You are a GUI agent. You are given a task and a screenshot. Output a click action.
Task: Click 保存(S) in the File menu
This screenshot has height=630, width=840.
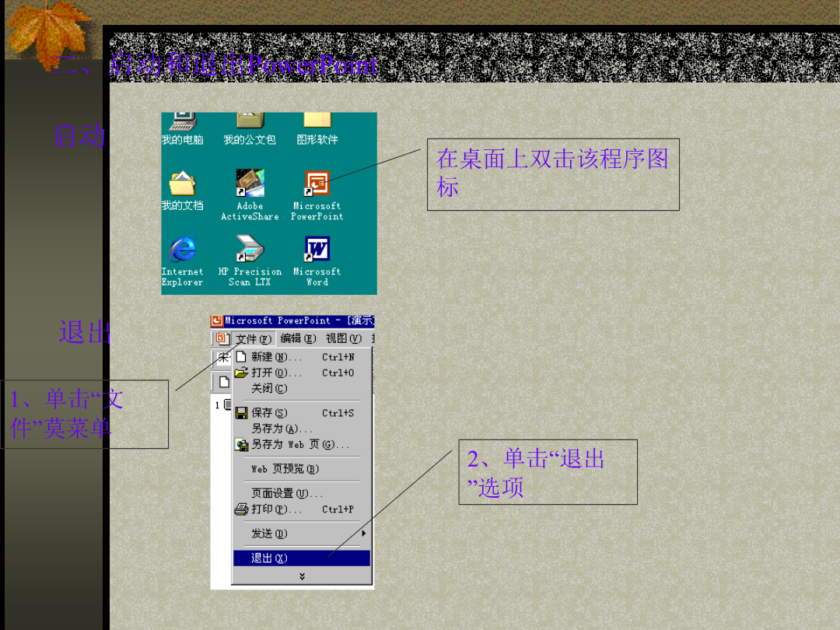click(302, 412)
